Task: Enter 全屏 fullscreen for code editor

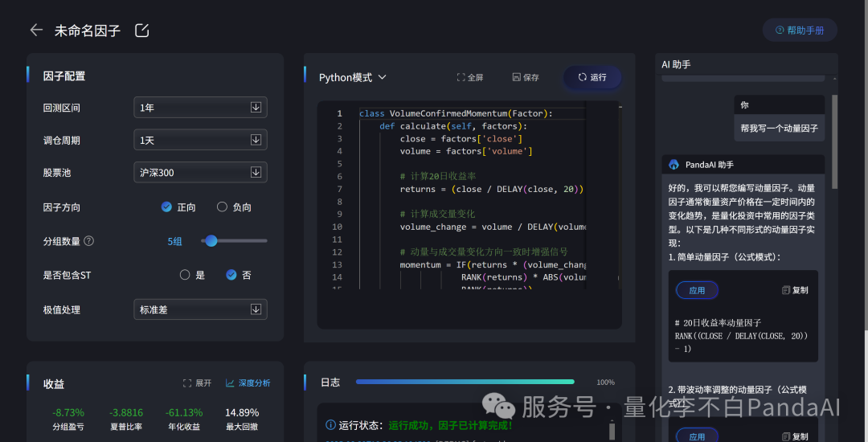Action: pyautogui.click(x=470, y=77)
